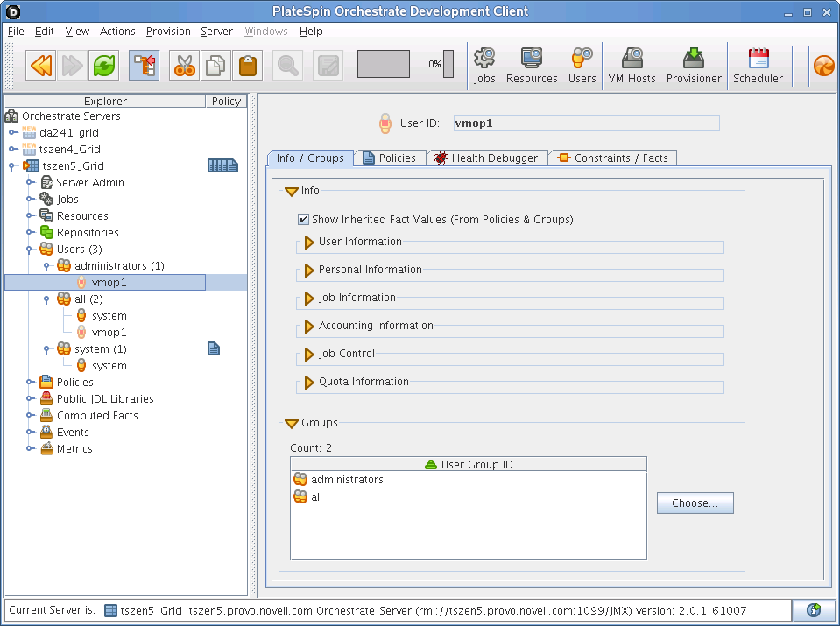Open the Provision menu
Viewport: 840px width, 626px height.
point(168,31)
